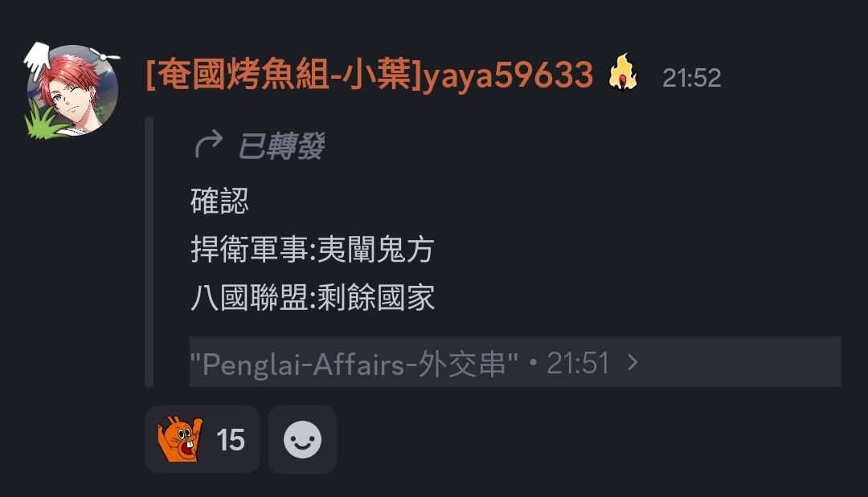Click the flame role icon beside username
This screenshot has height=497, width=868.
coord(623,72)
